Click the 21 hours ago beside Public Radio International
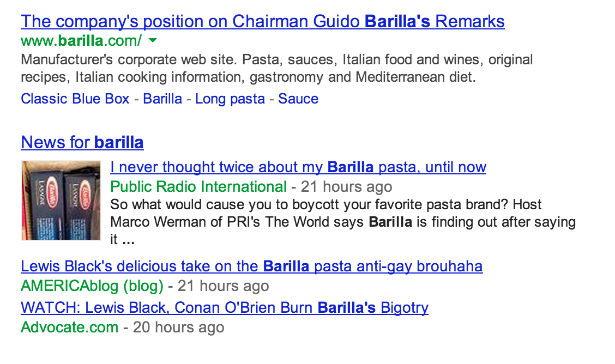615x364 pixels. pyautogui.click(x=346, y=186)
